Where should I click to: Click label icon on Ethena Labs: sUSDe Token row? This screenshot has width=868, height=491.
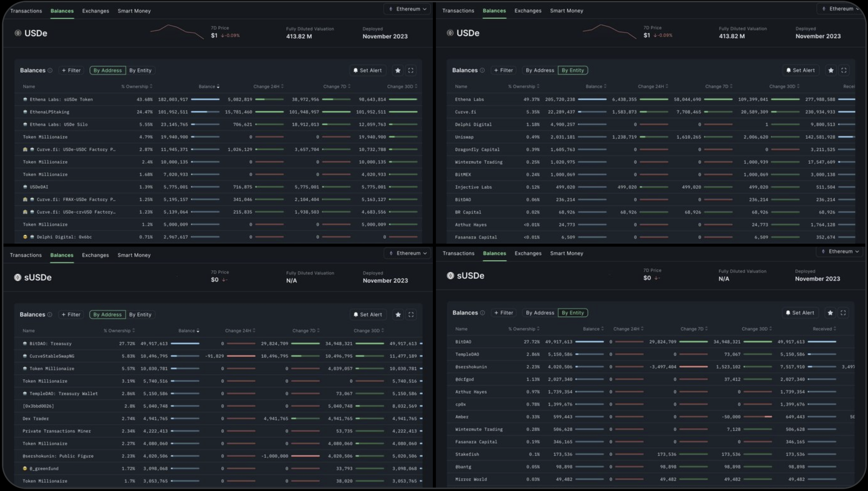click(25, 99)
